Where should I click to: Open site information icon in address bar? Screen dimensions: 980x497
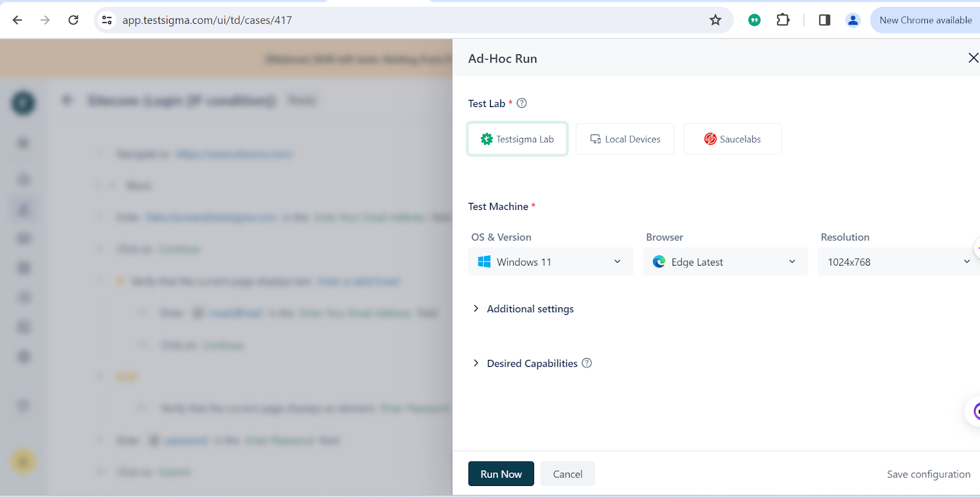point(107,20)
